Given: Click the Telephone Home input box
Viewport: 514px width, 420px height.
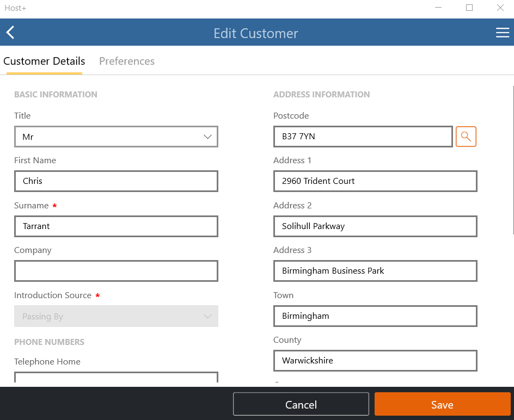Looking at the screenshot, I should [x=116, y=378].
